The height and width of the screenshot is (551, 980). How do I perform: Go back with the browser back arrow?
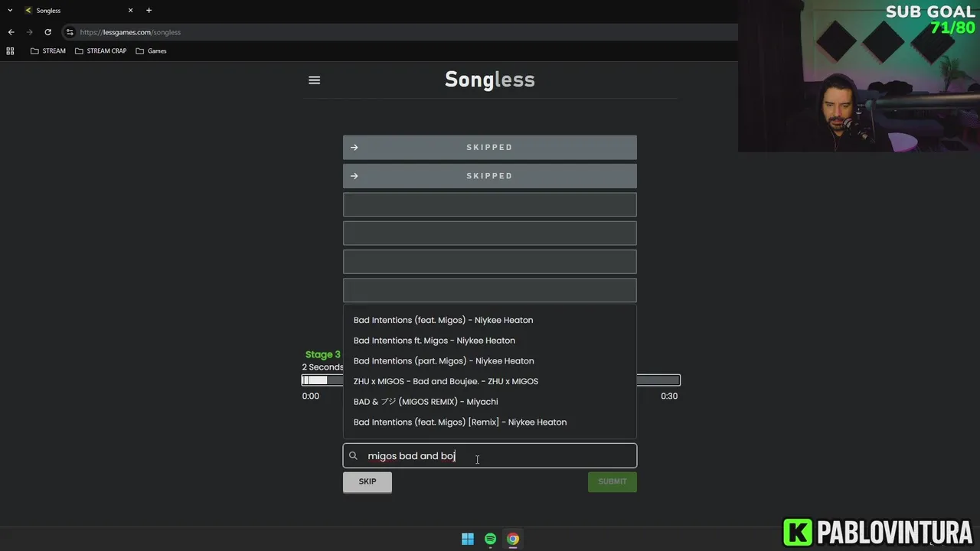point(11,32)
